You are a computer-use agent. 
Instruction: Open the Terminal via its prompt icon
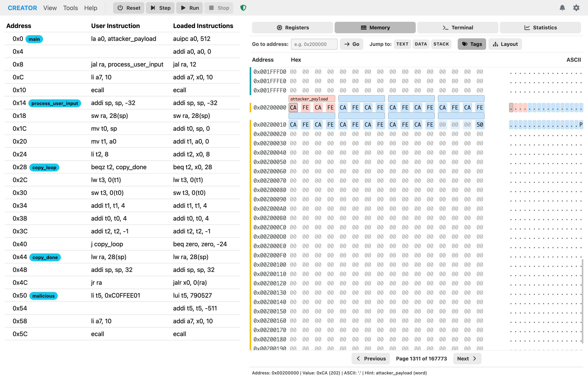[x=445, y=27]
